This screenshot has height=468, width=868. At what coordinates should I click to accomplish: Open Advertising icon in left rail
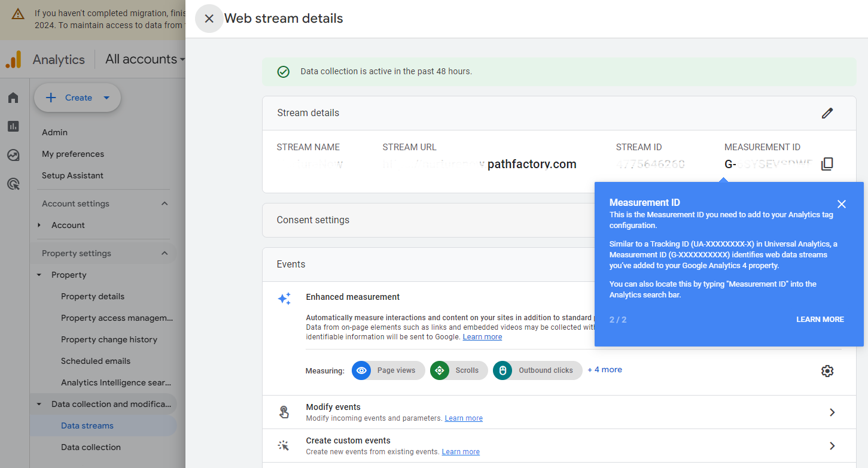(13, 184)
